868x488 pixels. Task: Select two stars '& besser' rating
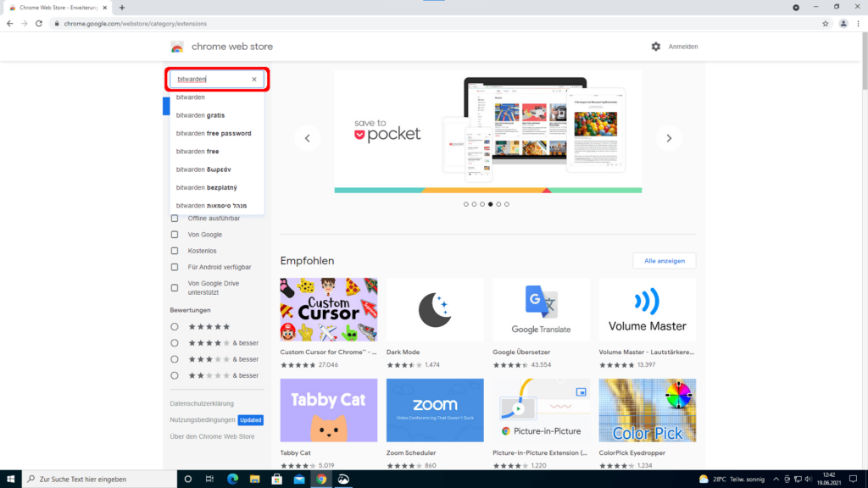point(175,375)
